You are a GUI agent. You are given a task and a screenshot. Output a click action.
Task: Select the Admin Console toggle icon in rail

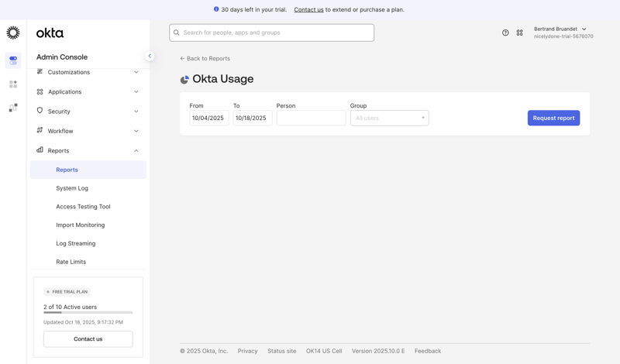coord(13,60)
